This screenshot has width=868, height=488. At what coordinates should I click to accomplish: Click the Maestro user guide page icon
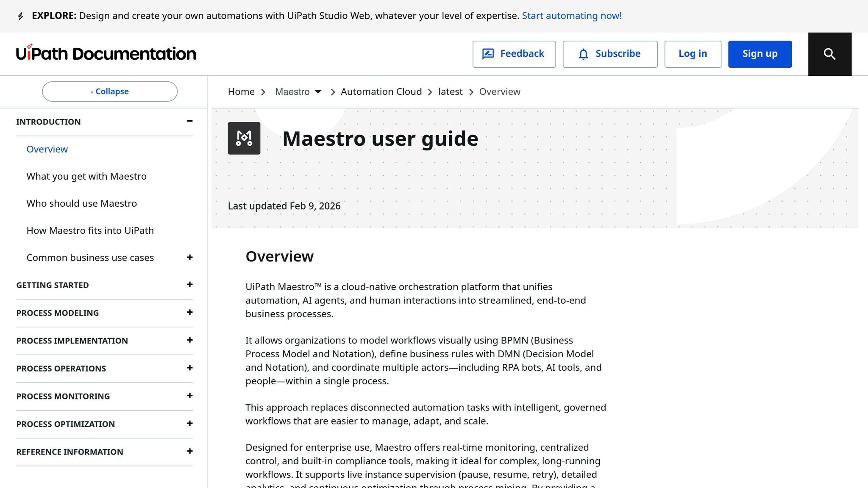pyautogui.click(x=244, y=139)
